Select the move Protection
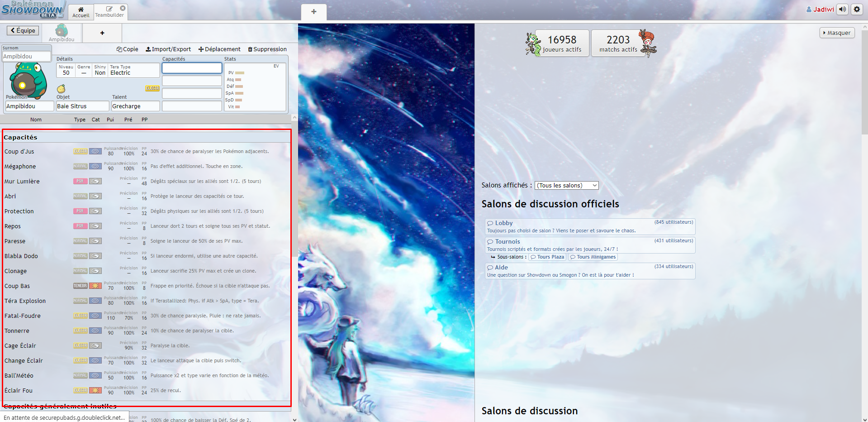The width and height of the screenshot is (868, 422). 146,211
